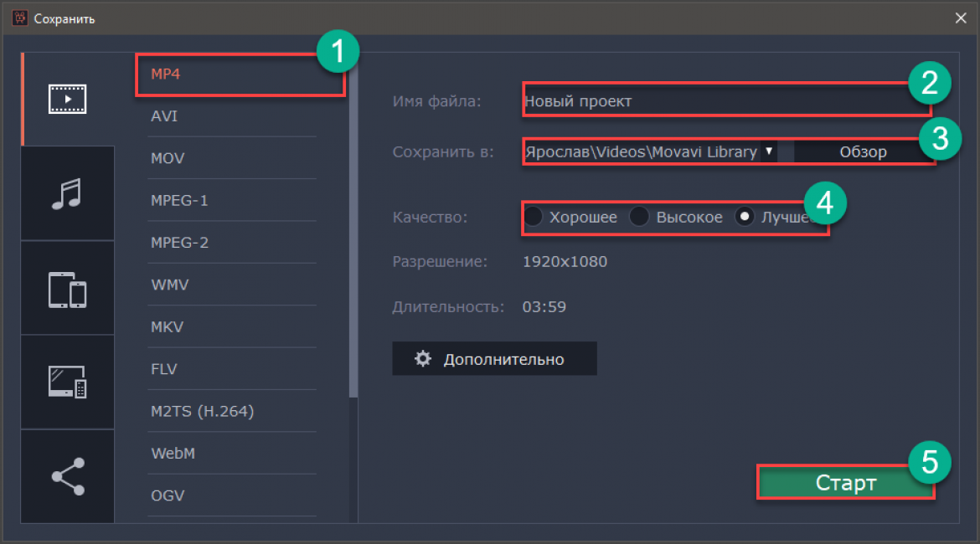This screenshot has height=544, width=980.
Task: Open the TV export tab icon
Action: [67, 382]
